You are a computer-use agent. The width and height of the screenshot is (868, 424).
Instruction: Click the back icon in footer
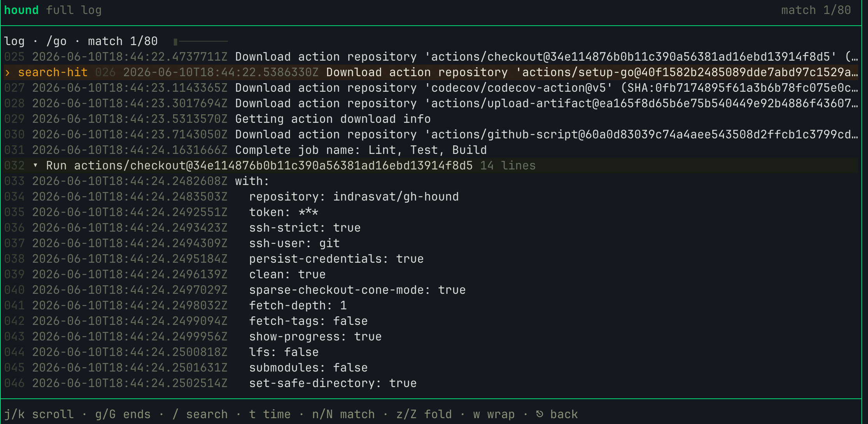click(x=539, y=414)
